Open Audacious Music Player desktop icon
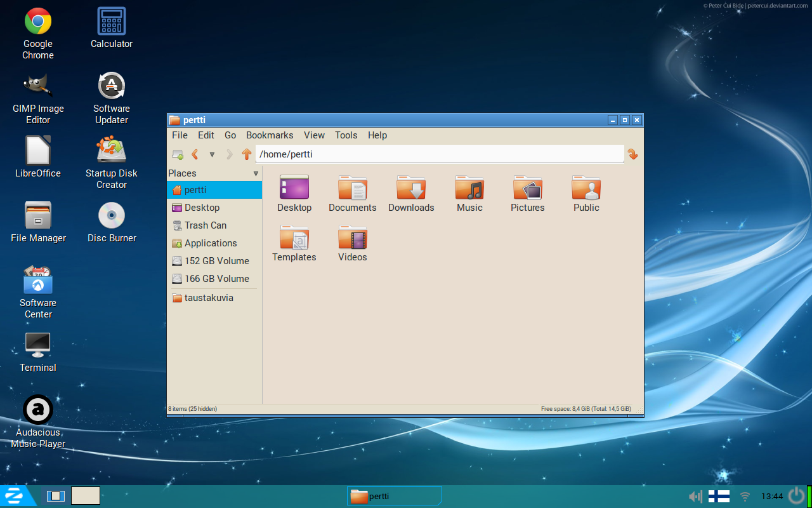 38,410
